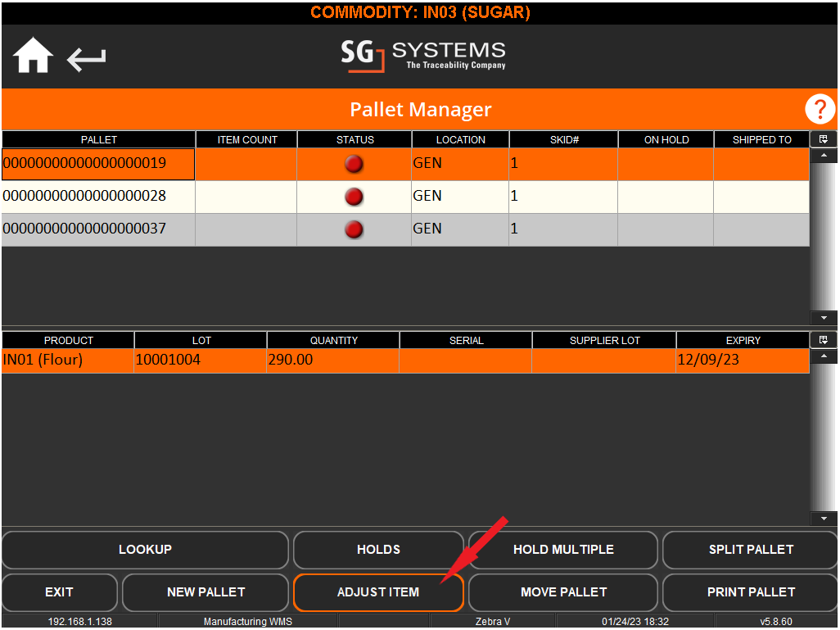The height and width of the screenshot is (630, 840).
Task: Select the pallet row ending in 028
Action: (98, 197)
